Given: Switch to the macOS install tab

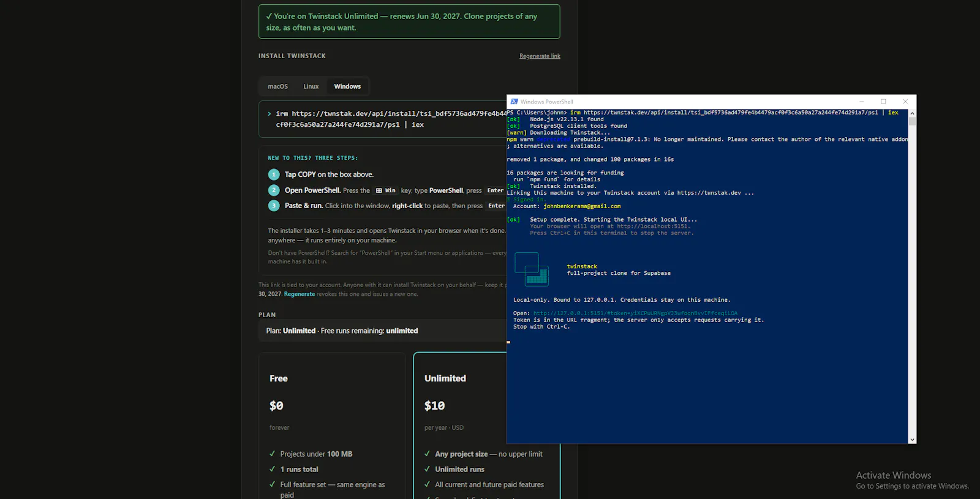Looking at the screenshot, I should point(277,86).
